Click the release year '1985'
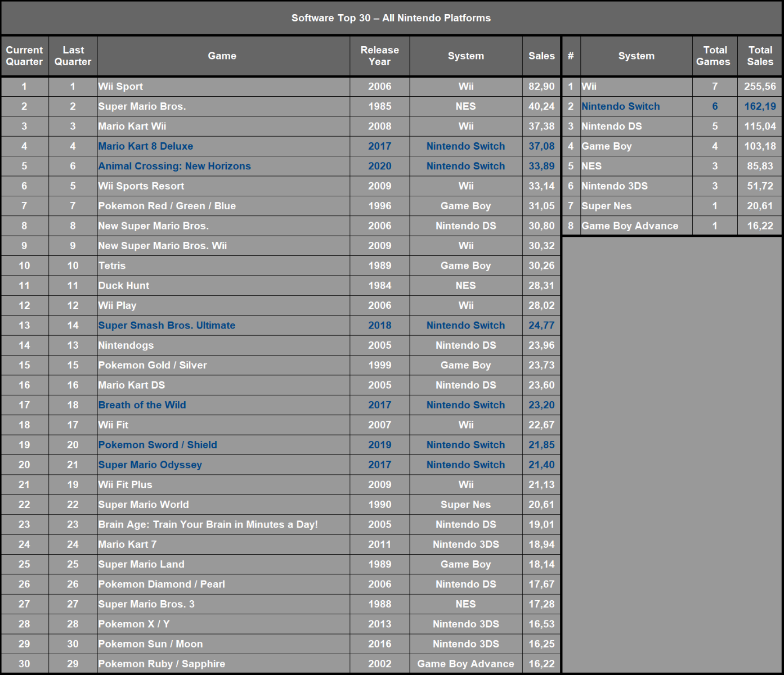This screenshot has width=784, height=675. pos(380,106)
